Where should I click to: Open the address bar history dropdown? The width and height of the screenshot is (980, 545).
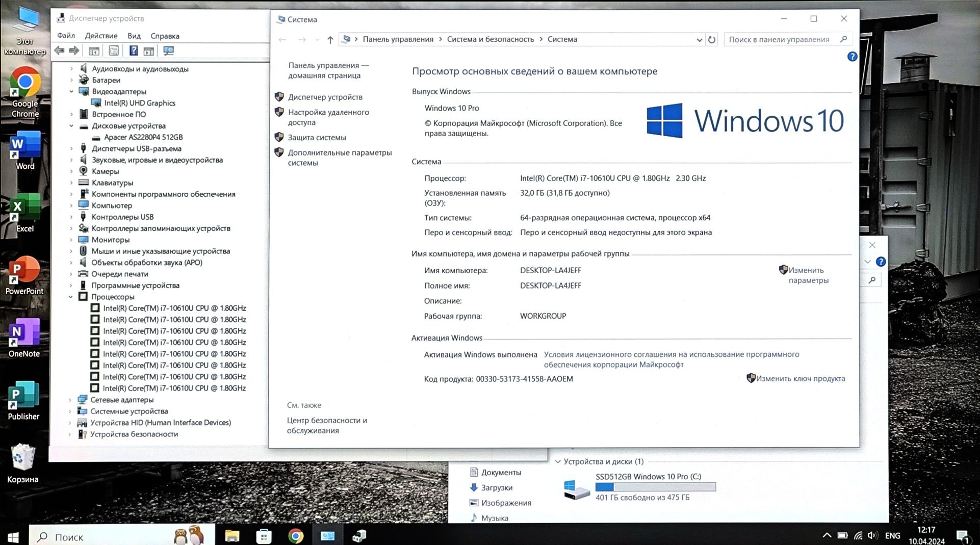coord(699,40)
